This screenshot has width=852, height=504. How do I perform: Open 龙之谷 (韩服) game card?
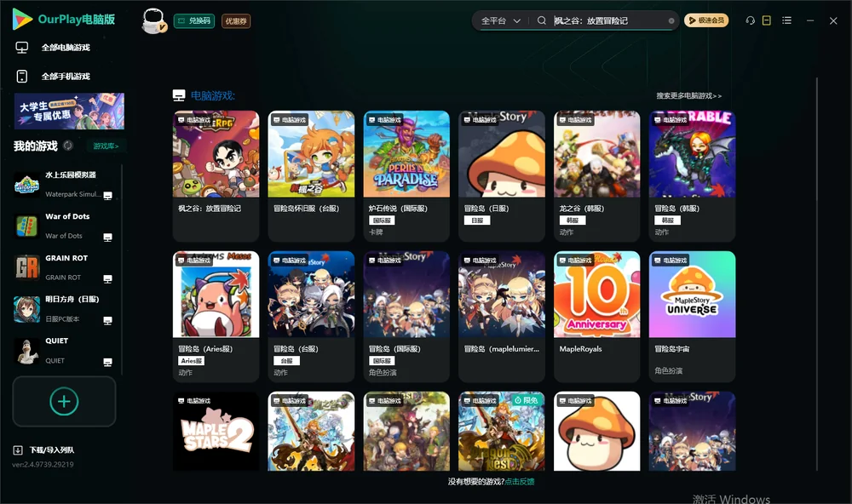coord(596,176)
